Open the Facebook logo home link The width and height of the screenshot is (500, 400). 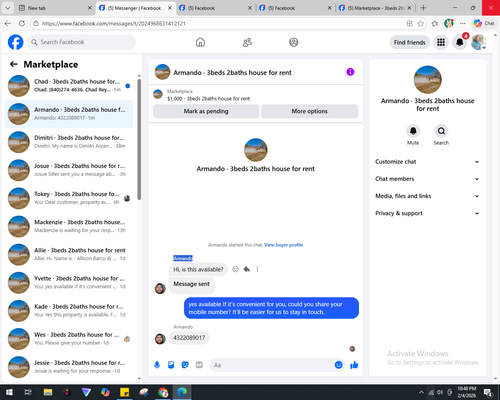[x=15, y=42]
